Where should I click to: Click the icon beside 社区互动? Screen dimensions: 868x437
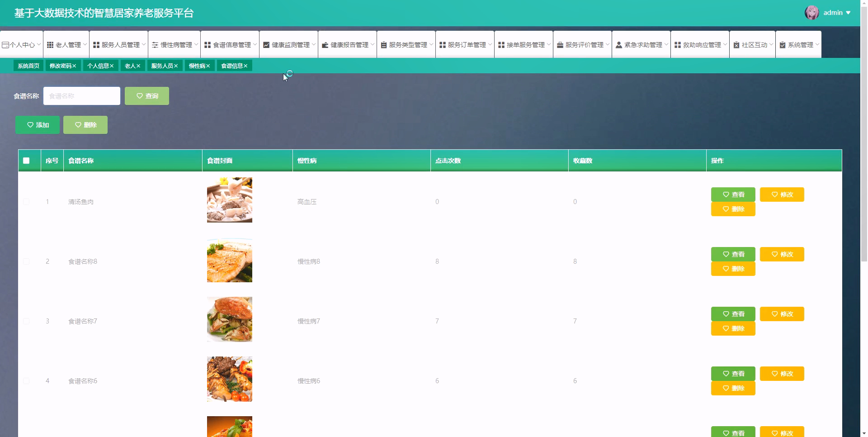click(736, 45)
